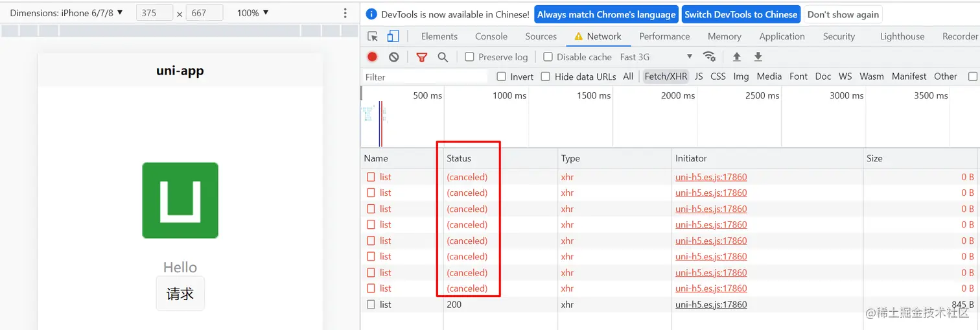Enable Preserve log checkbox
Image resolution: width=980 pixels, height=330 pixels.
(x=470, y=57)
